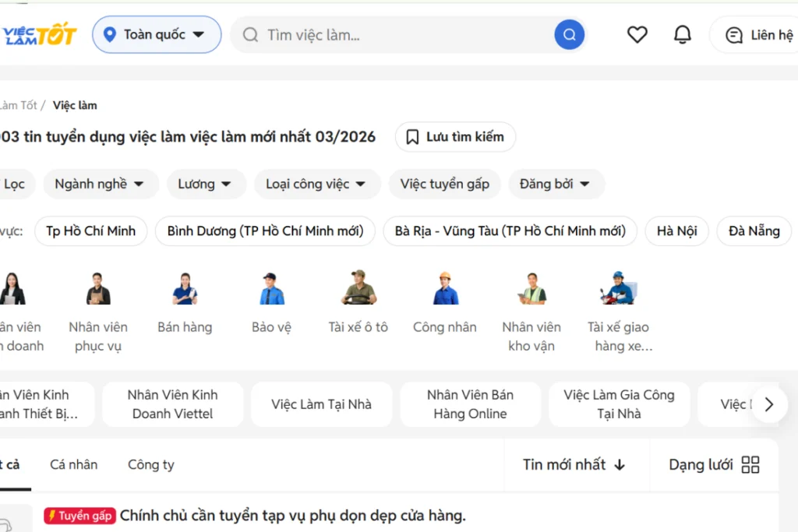Open notifications bell icon

click(x=683, y=34)
